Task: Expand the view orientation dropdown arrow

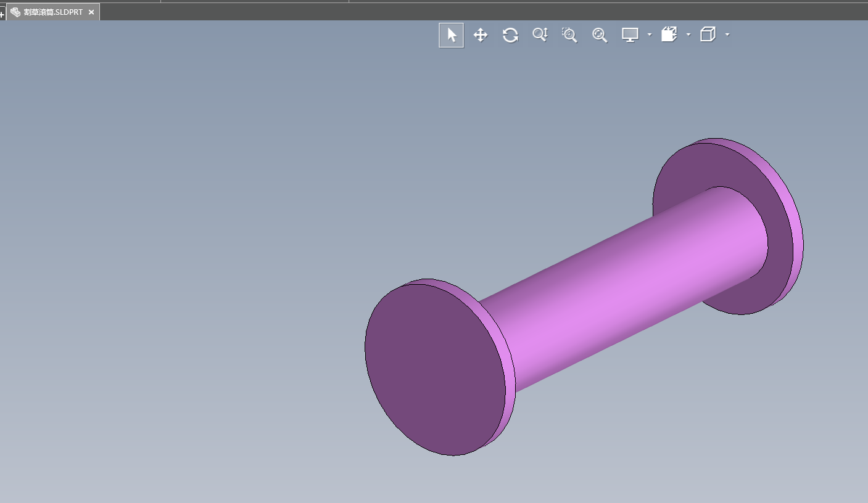Action: point(727,35)
